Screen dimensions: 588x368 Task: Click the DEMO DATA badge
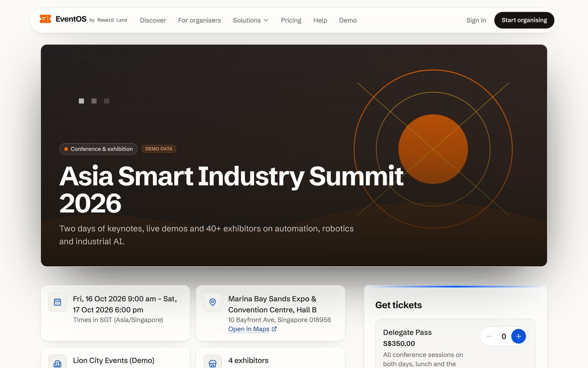point(159,149)
